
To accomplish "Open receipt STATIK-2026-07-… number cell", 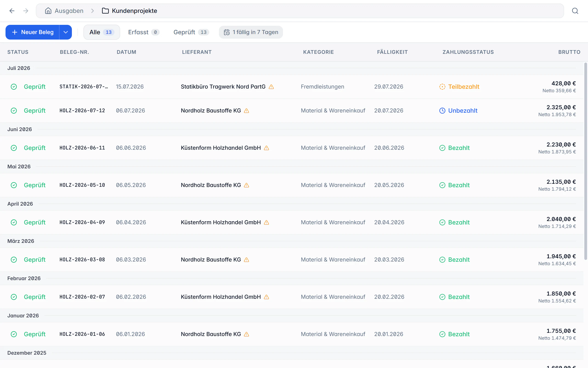I will (84, 87).
